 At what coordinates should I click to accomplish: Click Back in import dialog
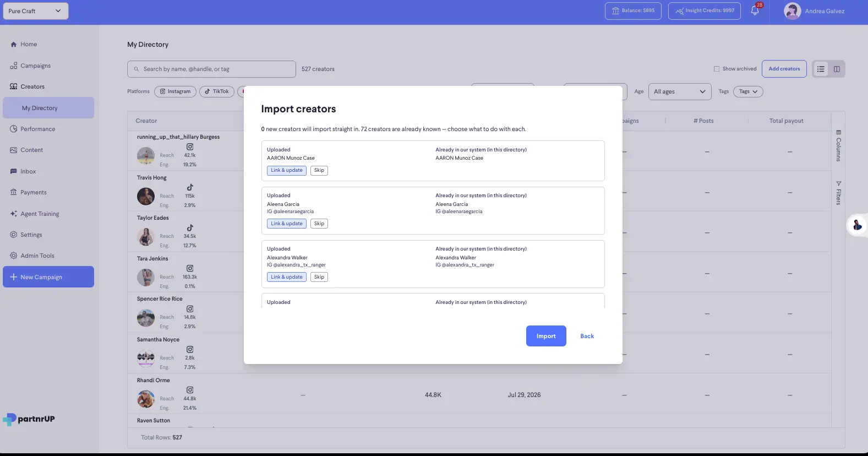tap(587, 336)
